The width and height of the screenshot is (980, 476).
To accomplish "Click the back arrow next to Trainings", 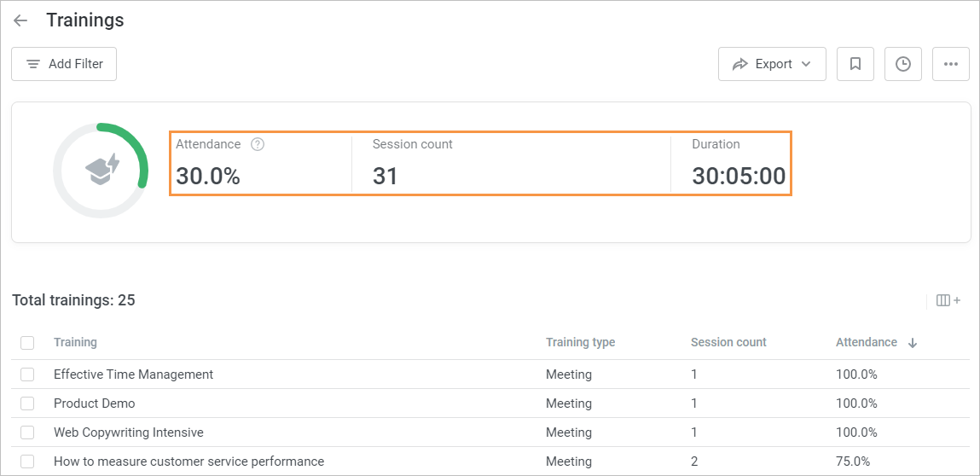I will 20,20.
